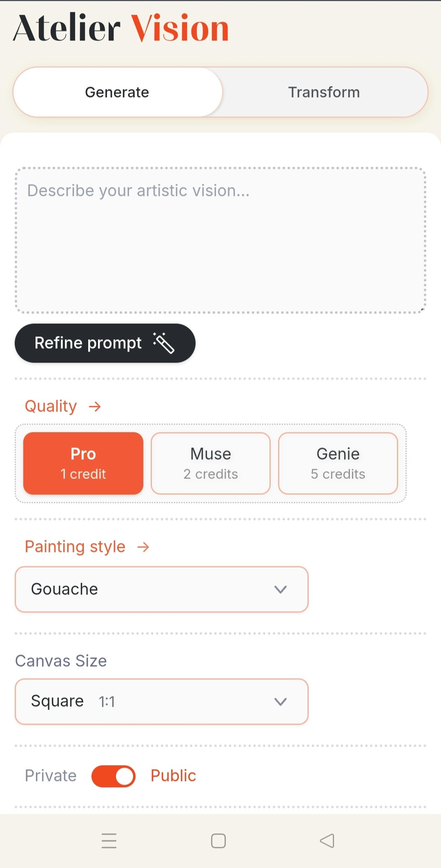Select the Generate tab

click(118, 92)
